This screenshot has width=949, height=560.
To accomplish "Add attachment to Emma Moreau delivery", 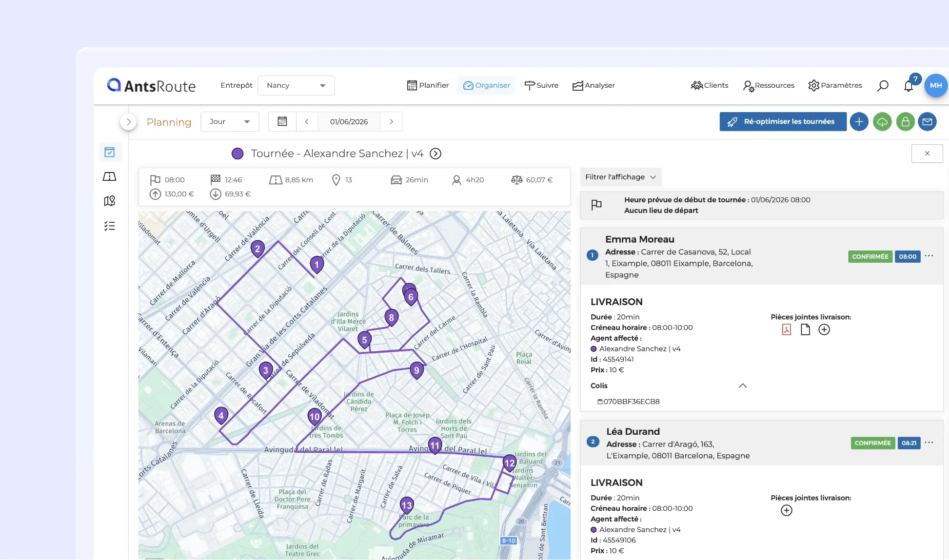I will coord(824,329).
